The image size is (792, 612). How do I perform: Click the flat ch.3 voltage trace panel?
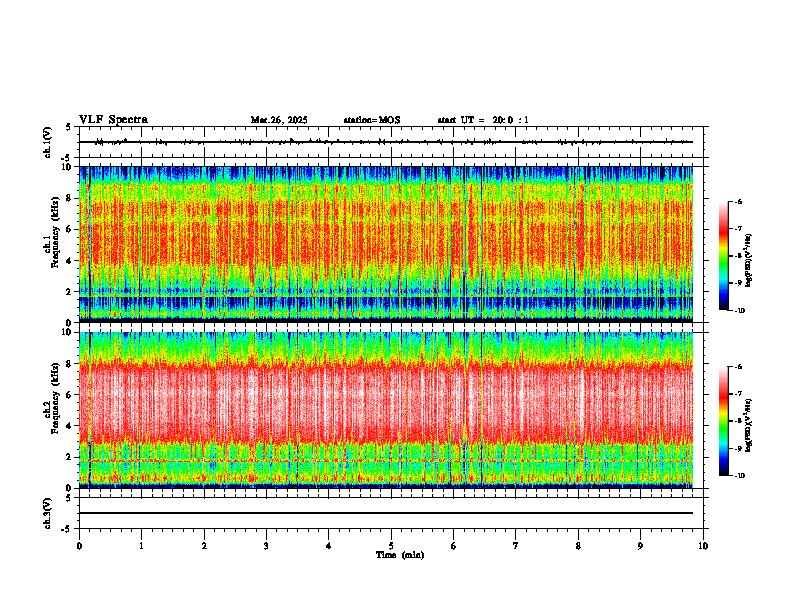coord(391,513)
